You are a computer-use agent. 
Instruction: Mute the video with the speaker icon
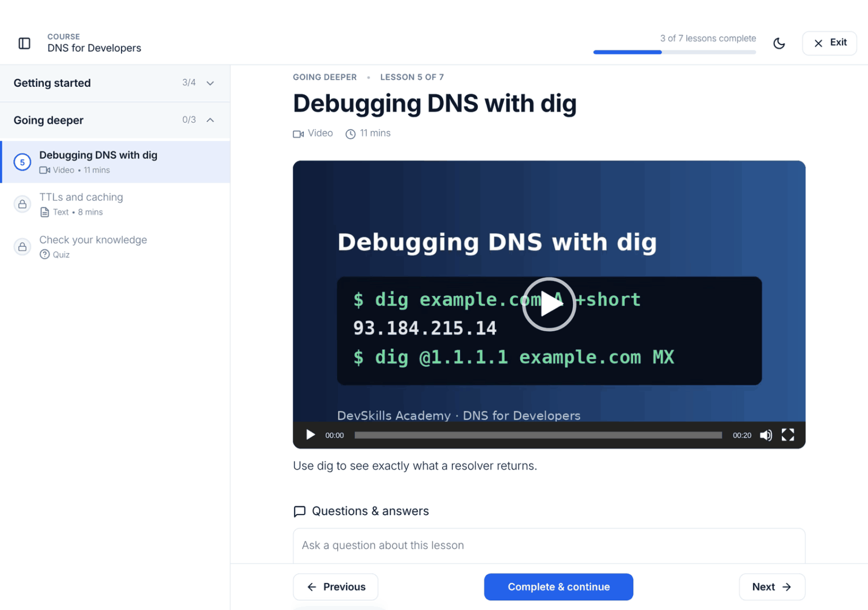pyautogui.click(x=766, y=435)
